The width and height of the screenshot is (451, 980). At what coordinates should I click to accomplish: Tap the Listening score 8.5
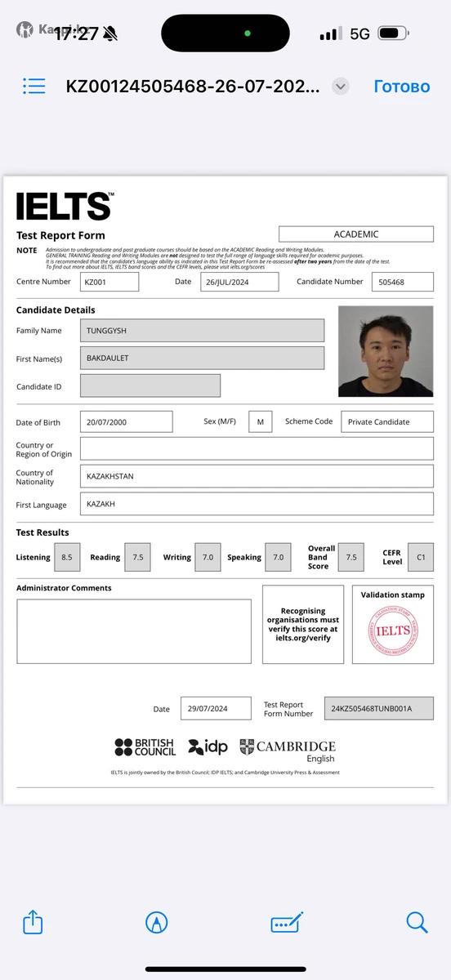tap(67, 557)
